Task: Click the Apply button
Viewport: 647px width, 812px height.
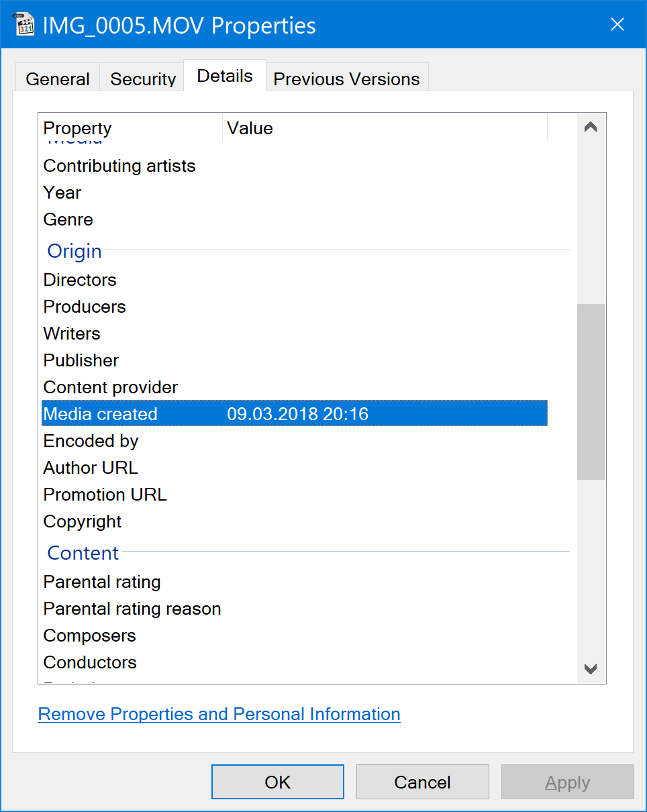Action: [x=567, y=782]
